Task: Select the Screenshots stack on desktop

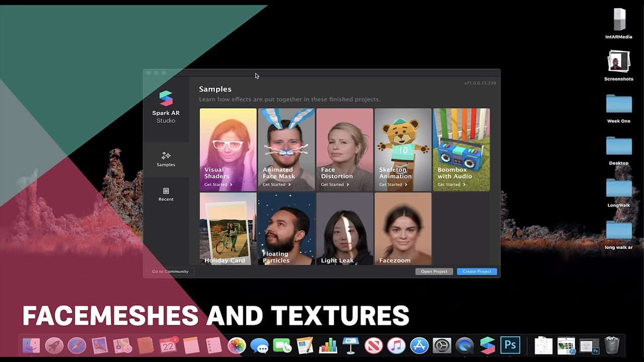Action: coord(619,65)
